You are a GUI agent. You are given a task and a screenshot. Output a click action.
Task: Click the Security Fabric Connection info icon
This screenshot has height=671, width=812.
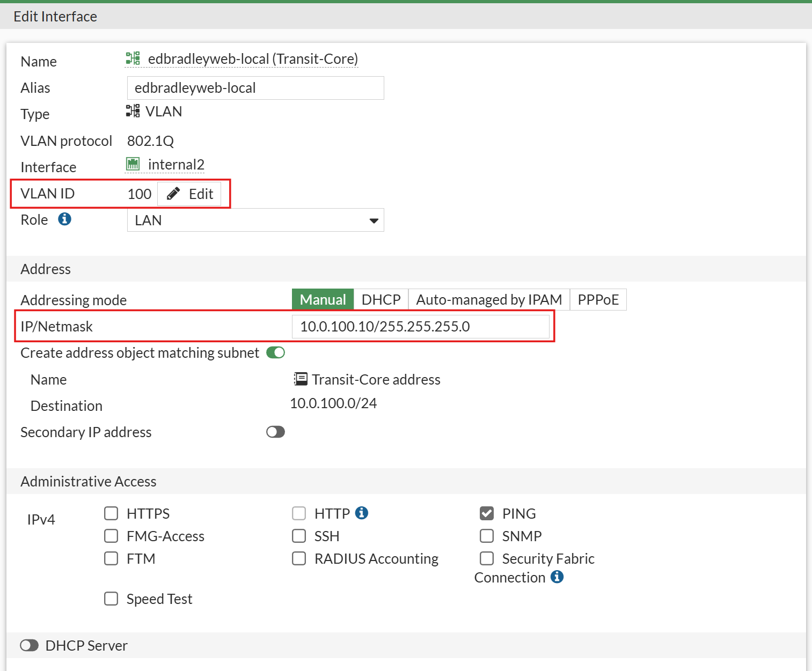(x=558, y=577)
